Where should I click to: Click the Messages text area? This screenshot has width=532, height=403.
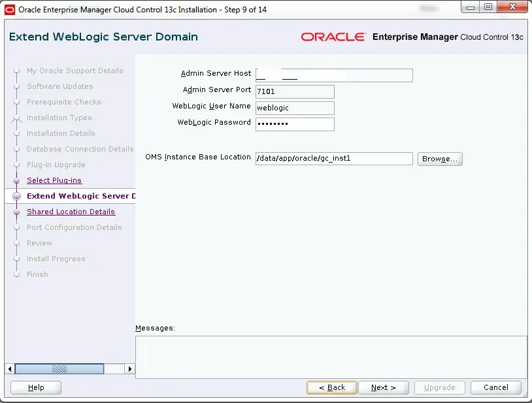[x=331, y=357]
